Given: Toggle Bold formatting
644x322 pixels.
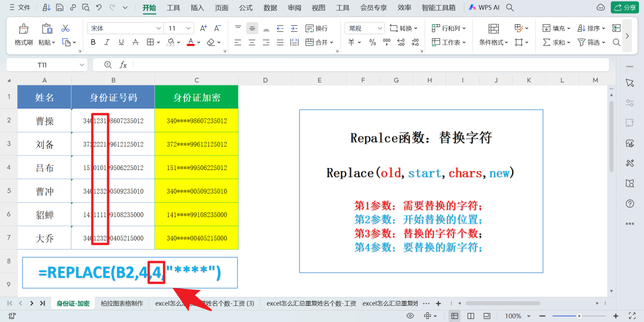Looking at the screenshot, I should (x=93, y=42).
